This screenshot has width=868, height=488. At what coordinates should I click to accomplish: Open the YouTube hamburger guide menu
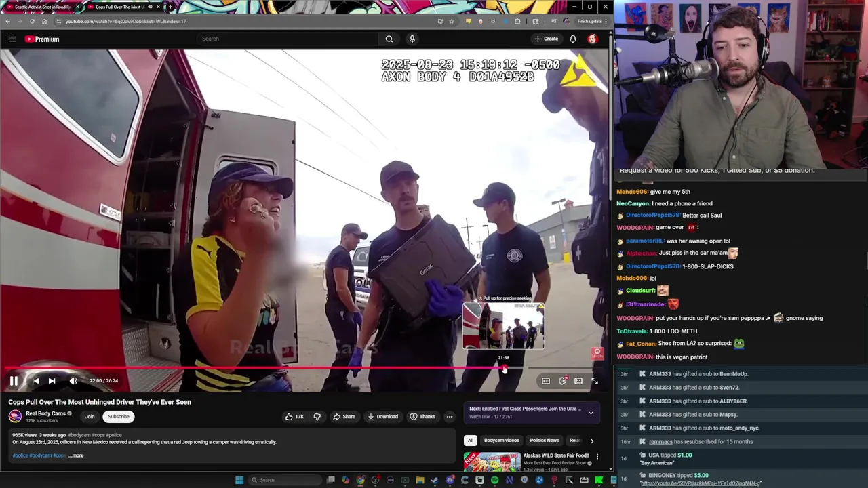pos(12,39)
